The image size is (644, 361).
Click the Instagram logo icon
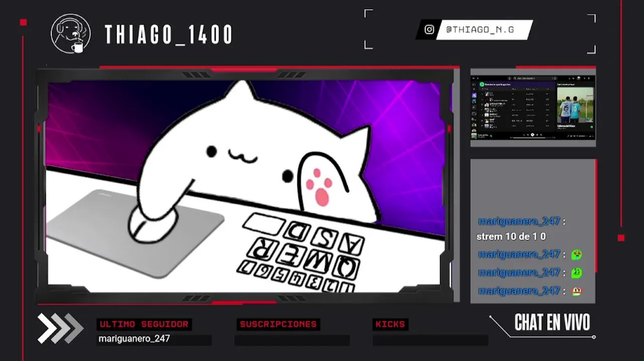point(429,30)
